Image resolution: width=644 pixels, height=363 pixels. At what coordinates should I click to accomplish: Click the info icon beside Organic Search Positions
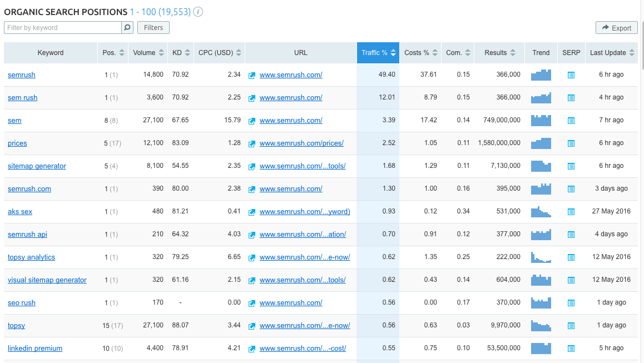click(198, 12)
